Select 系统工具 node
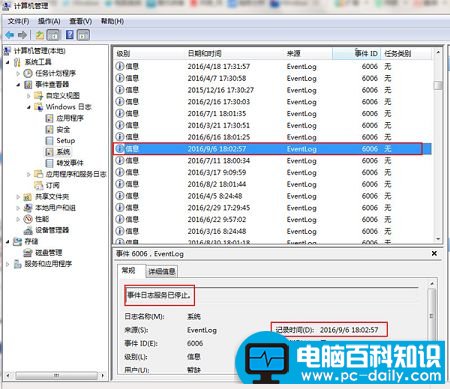The height and width of the screenshot is (389, 450). pyautogui.click(x=38, y=62)
